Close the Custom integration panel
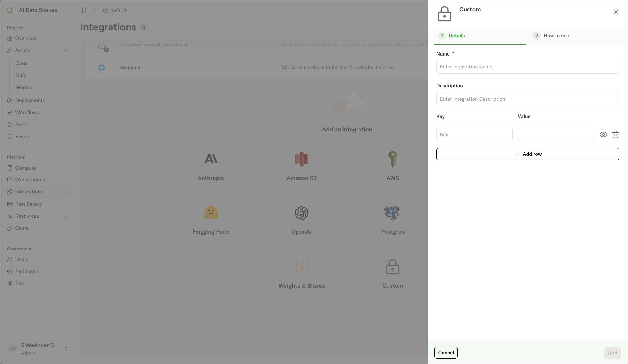Viewport: 628px width, 364px height. pos(616,12)
